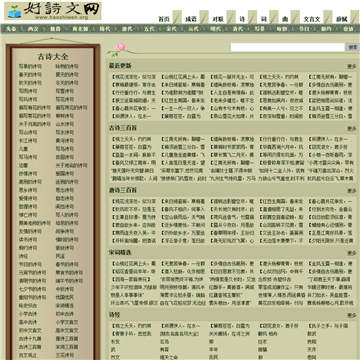Open 写雪诗句 in the sidebar
The height and width of the screenshot is (360, 360).
pos(65,91)
